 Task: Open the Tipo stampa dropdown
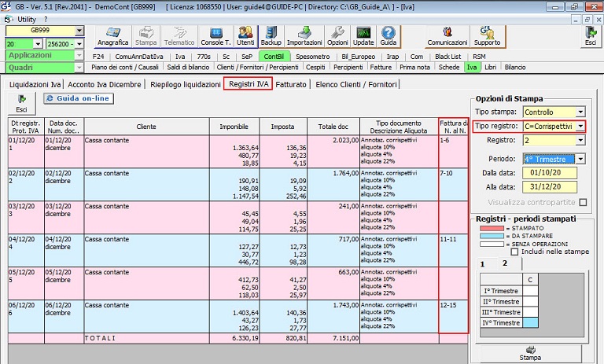pyautogui.click(x=580, y=112)
